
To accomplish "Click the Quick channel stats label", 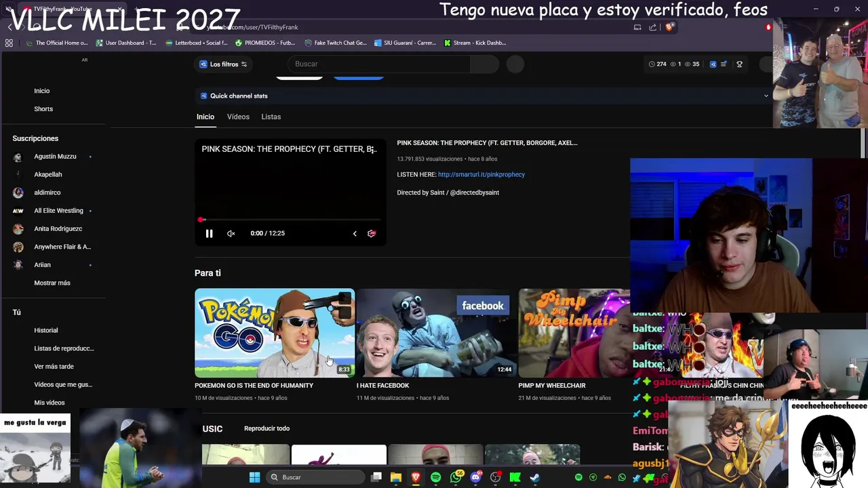I will click(239, 96).
